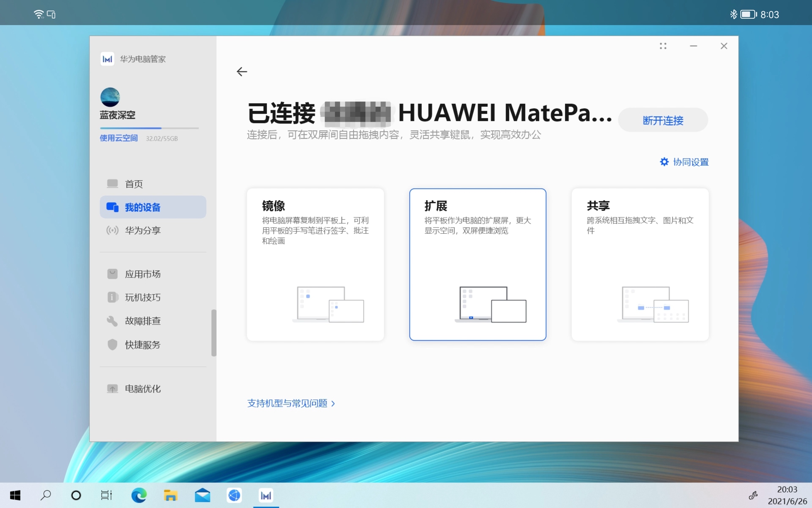Open the 蓝夜深空 profile avatar
Viewport: 812px width, 508px height.
point(110,97)
